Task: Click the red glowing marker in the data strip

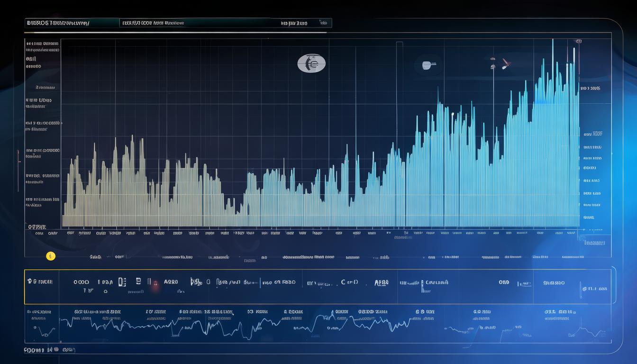Action: click(155, 285)
